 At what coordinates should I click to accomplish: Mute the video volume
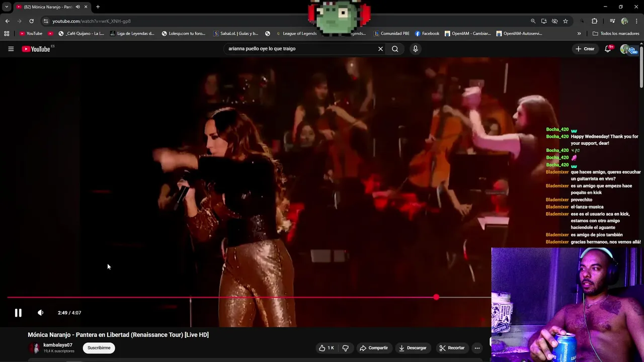41,313
